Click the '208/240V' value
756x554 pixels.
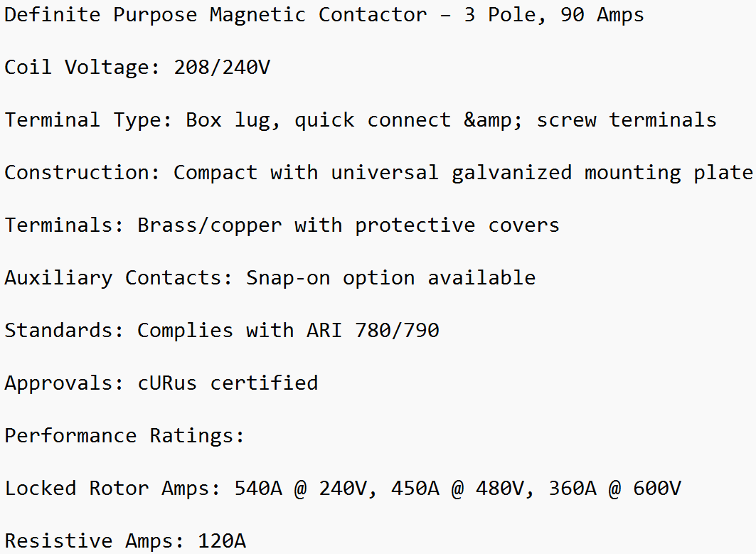222,68
